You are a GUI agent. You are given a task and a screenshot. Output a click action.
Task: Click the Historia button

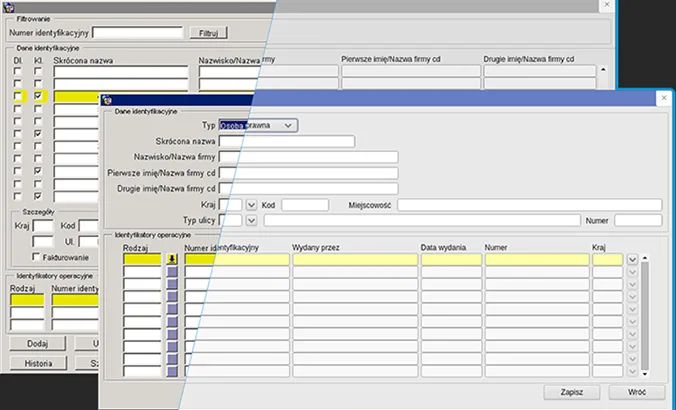click(38, 363)
